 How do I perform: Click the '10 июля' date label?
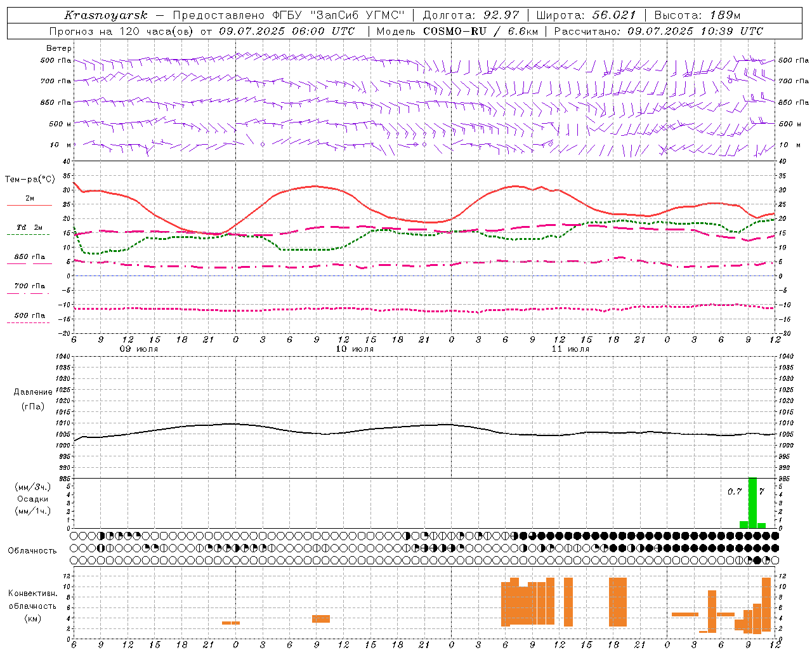point(355,349)
